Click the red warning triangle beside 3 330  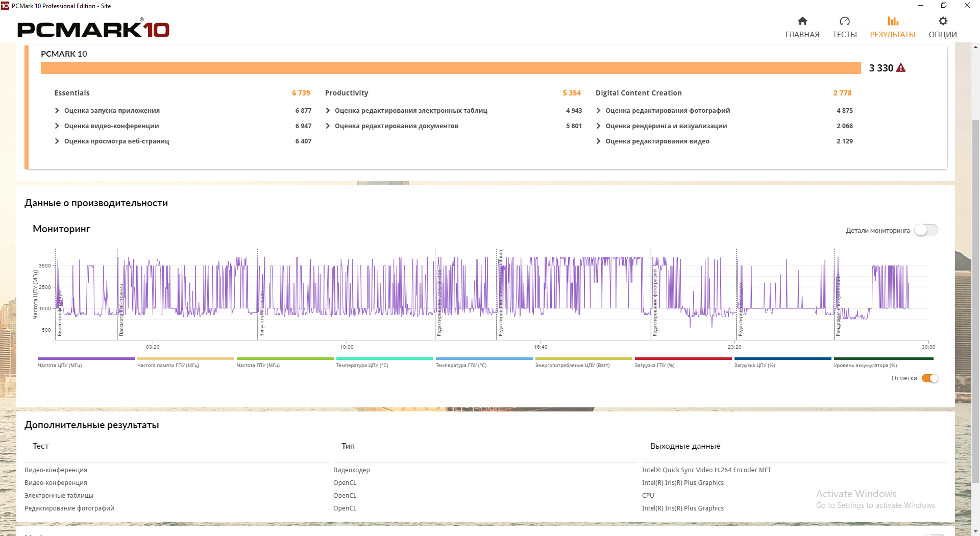(x=901, y=68)
